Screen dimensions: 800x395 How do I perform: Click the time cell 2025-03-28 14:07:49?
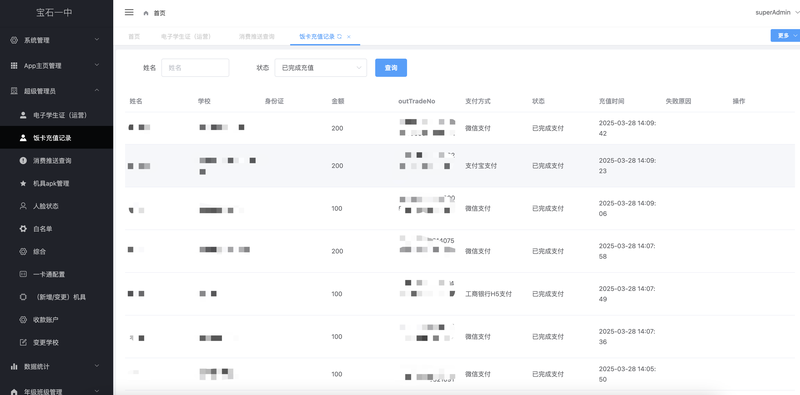(x=627, y=294)
